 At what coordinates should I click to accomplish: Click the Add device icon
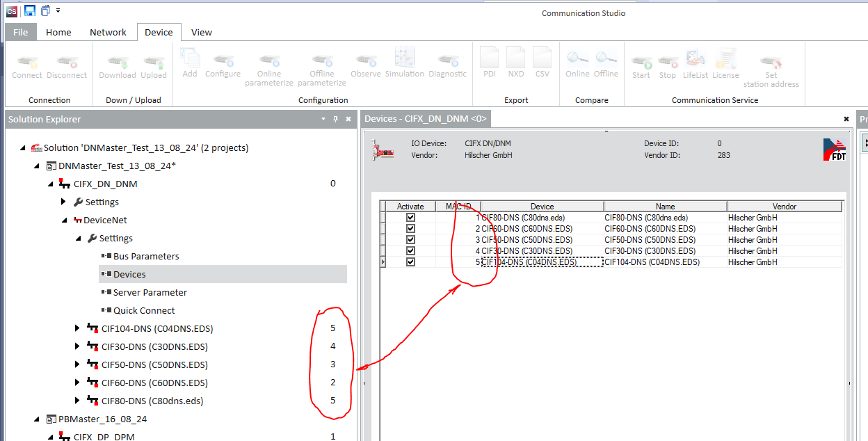190,59
